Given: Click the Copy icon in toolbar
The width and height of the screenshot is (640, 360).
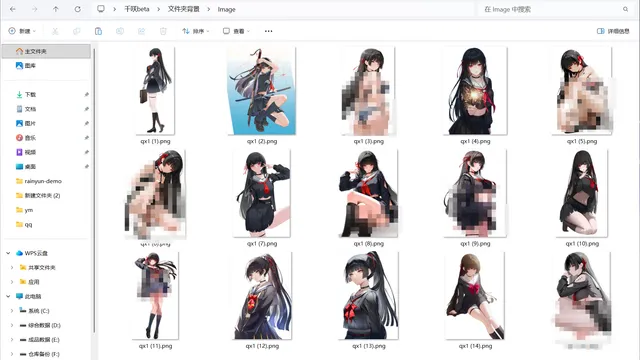Looking at the screenshot, I should [x=76, y=31].
